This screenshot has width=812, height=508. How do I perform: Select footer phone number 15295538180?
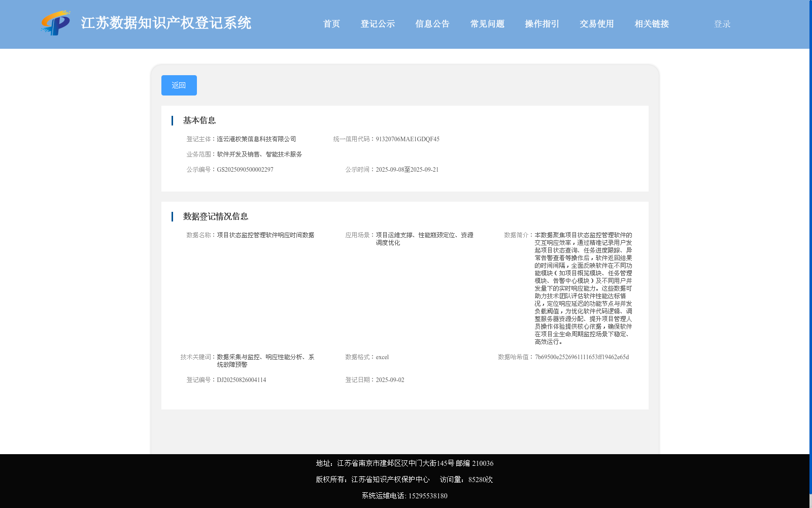pyautogui.click(x=428, y=496)
